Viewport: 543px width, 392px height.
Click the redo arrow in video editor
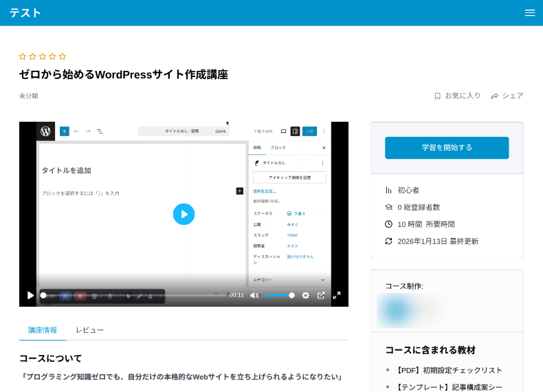coord(88,131)
